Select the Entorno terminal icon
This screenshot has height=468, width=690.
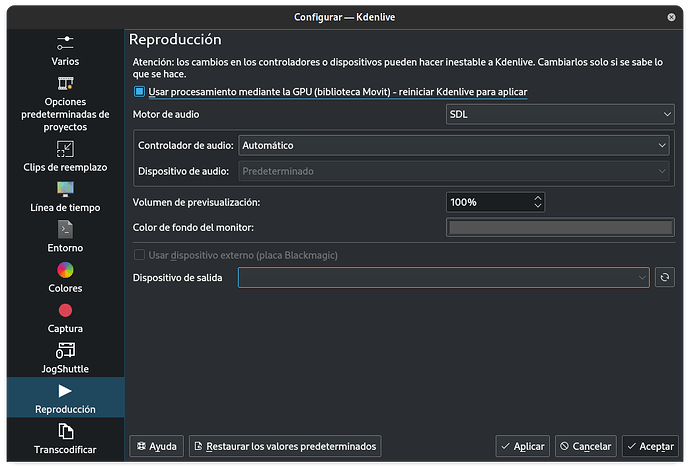[65, 229]
